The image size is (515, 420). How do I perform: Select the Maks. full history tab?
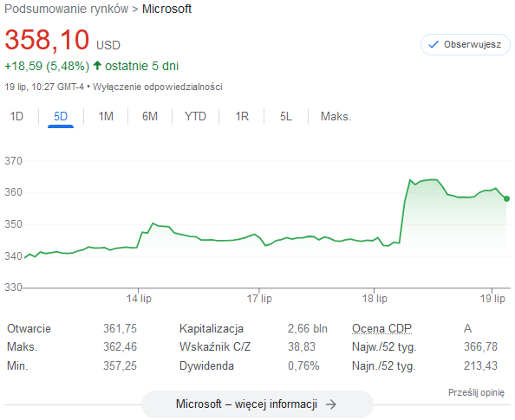pyautogui.click(x=336, y=116)
